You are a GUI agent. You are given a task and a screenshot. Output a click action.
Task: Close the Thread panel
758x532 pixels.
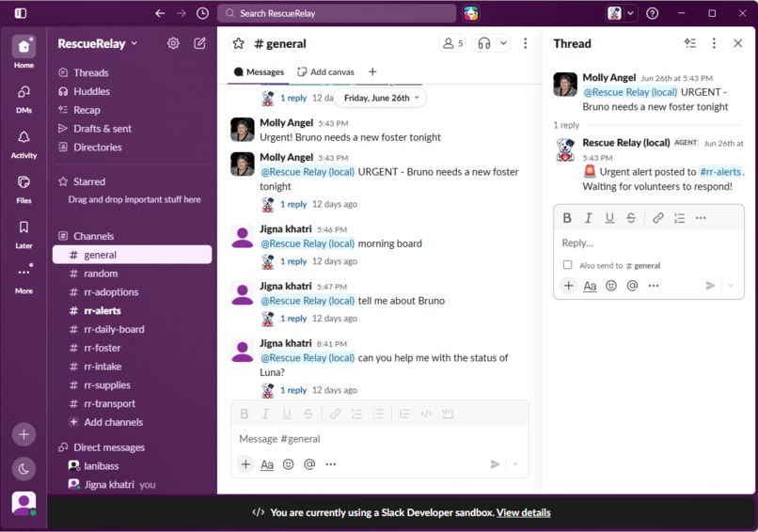pos(737,43)
